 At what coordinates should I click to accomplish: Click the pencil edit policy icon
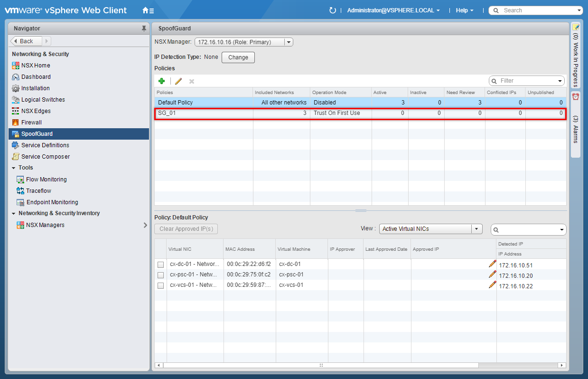pos(178,81)
